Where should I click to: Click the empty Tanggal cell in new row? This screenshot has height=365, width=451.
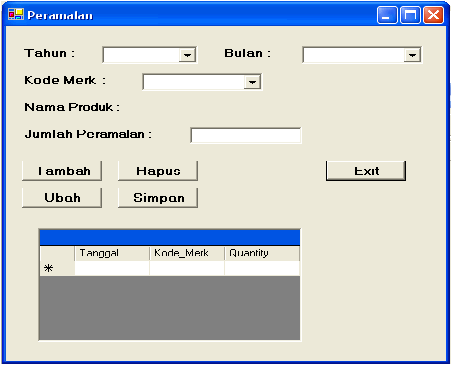pos(112,268)
